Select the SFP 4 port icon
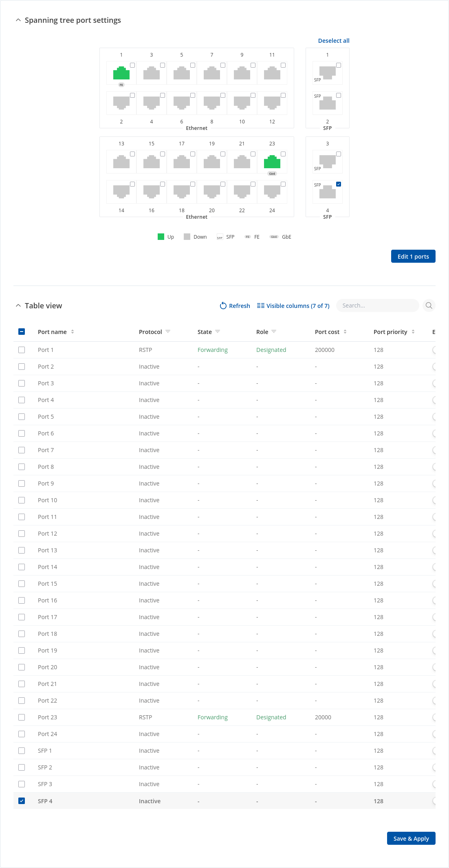The width and height of the screenshot is (449, 868). [x=327, y=192]
